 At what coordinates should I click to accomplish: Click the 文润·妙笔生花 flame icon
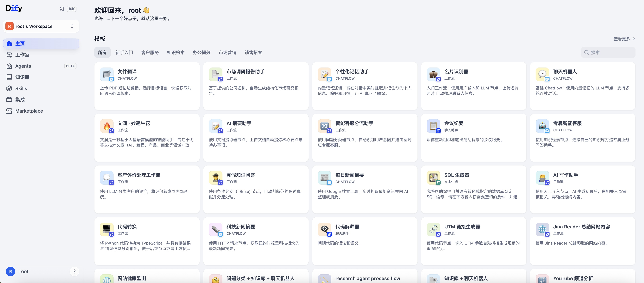(107, 126)
